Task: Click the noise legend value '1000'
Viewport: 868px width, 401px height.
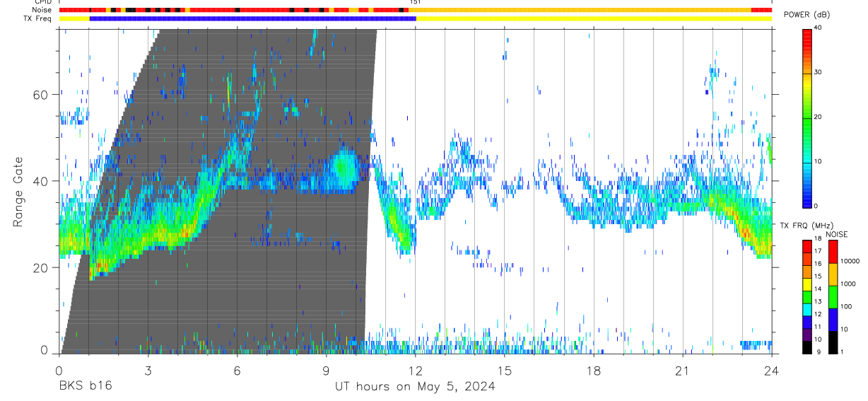Action: click(x=848, y=284)
